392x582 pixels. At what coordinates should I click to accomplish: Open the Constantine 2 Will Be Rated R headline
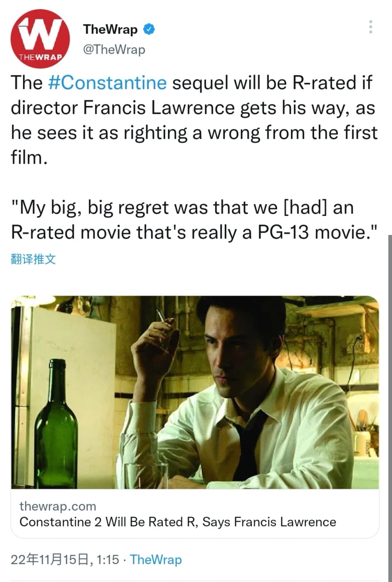pos(178,522)
